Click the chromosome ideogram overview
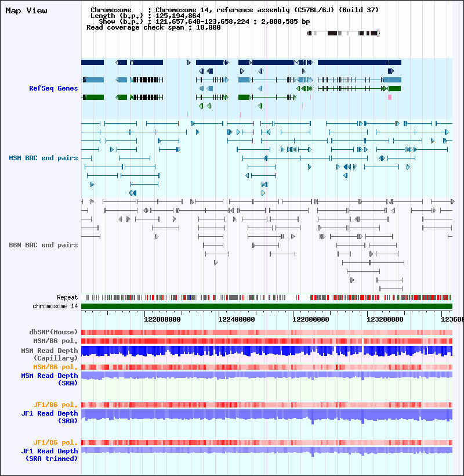464x476 pixels. (x=343, y=33)
